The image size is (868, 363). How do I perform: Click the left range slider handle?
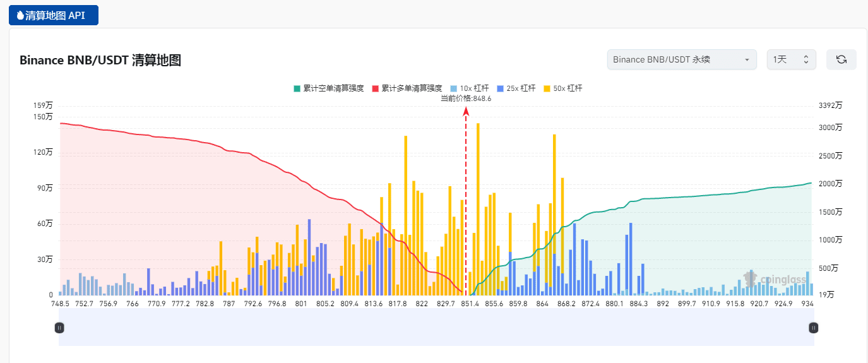[59, 328]
